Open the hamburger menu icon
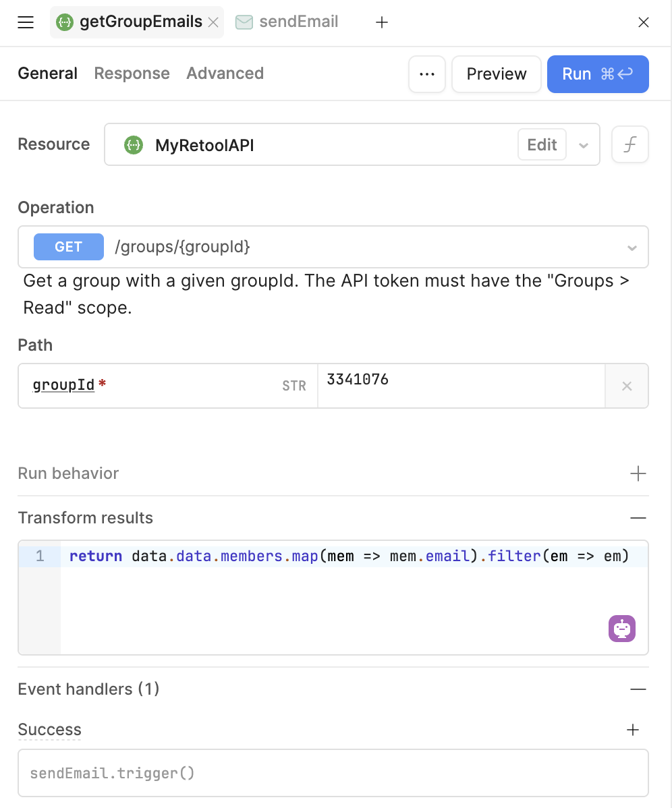 (26, 22)
